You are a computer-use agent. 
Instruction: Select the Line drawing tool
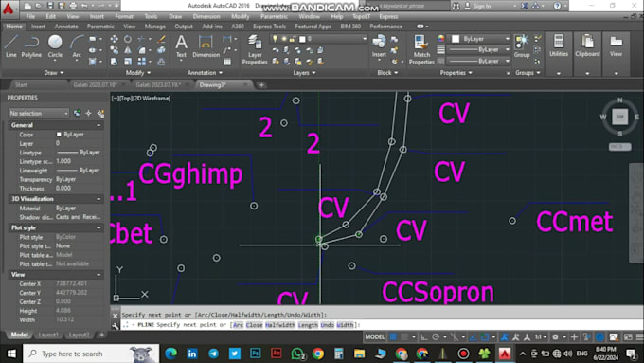(x=11, y=45)
